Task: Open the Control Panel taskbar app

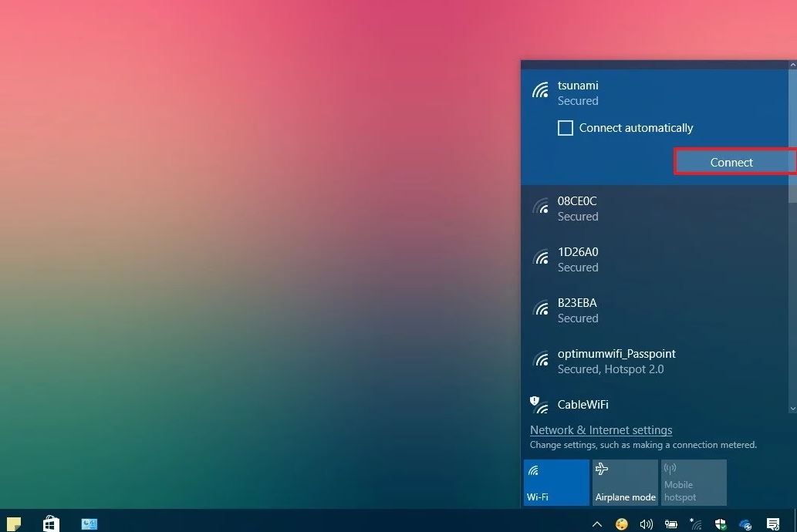Action: (89, 524)
